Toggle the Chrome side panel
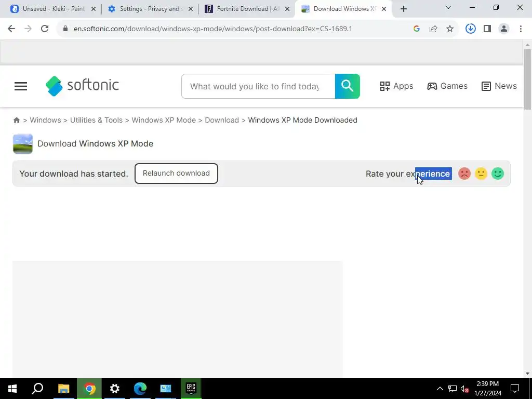Viewport: 532px width, 399px height. coord(487,29)
